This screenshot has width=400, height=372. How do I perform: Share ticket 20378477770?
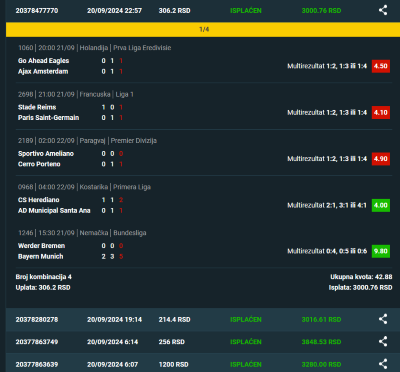point(383,10)
